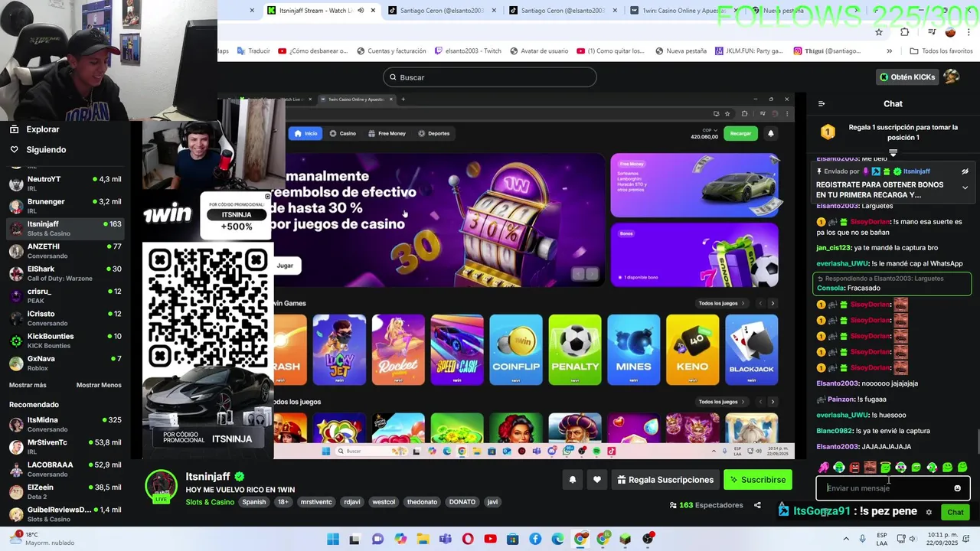Viewport: 980px width, 551px height.
Task: Click the heart follow icon
Action: tap(597, 480)
